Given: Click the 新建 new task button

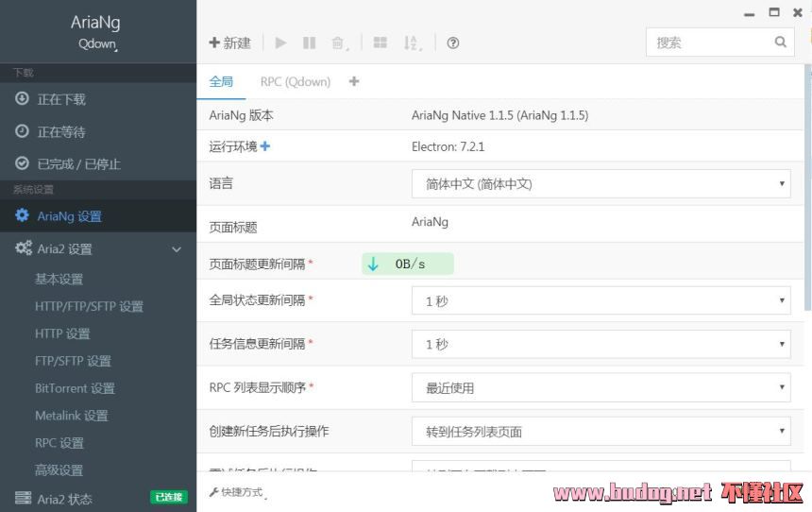Looking at the screenshot, I should tap(230, 43).
